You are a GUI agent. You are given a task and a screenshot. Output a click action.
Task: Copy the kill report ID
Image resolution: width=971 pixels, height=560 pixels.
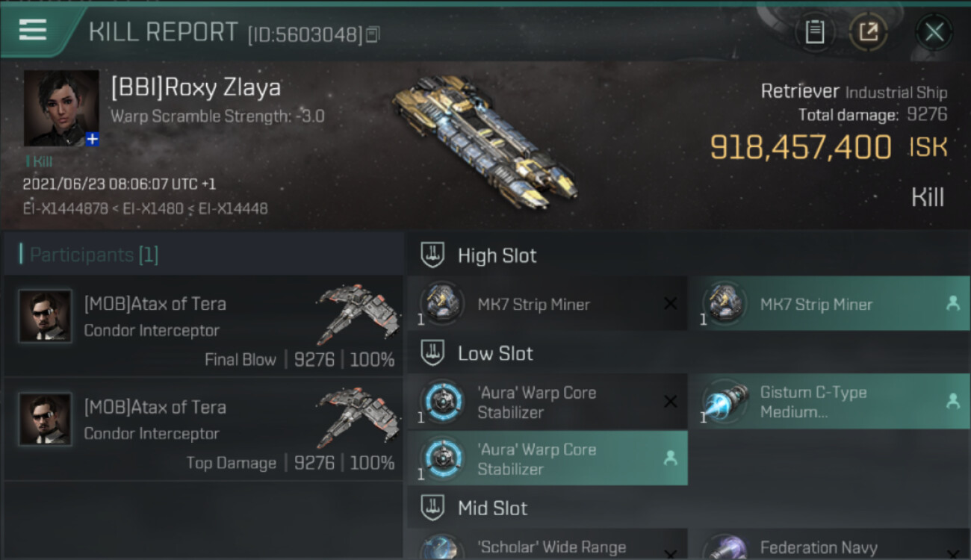[373, 34]
